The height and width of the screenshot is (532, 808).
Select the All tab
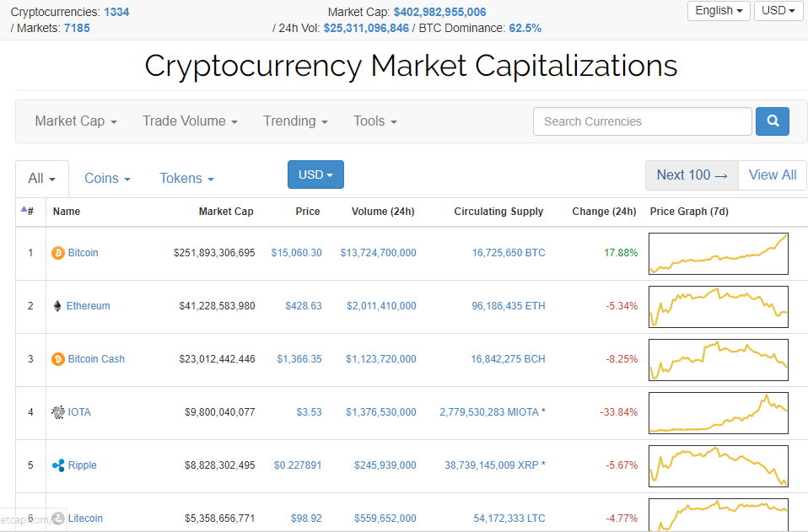[41, 179]
